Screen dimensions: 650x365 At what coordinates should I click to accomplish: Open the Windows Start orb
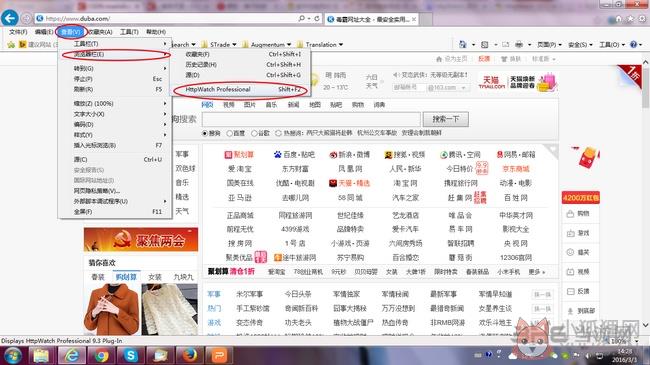coord(12,356)
